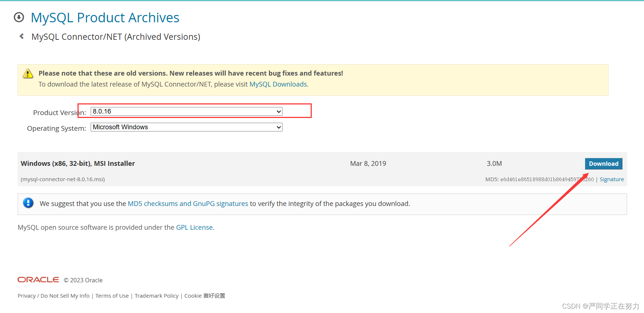644x313 pixels.
Task: Open the Signature link
Action: point(611,179)
